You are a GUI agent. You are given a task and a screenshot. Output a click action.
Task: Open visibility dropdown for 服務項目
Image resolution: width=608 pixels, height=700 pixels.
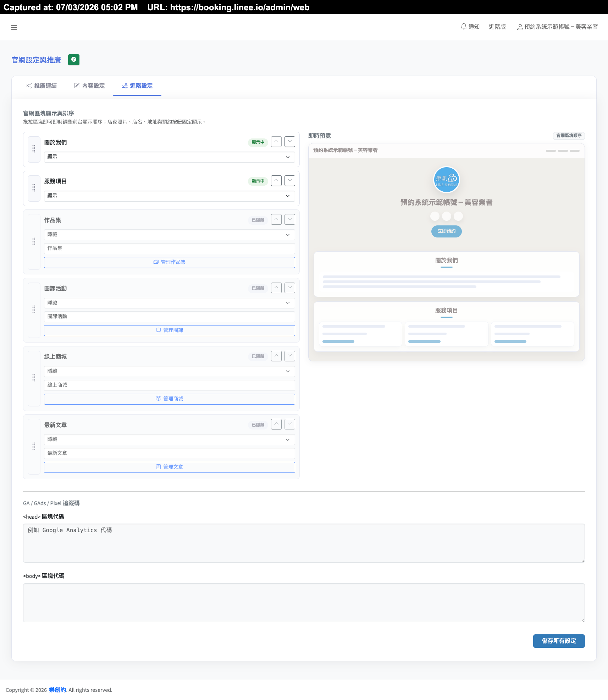pos(170,196)
